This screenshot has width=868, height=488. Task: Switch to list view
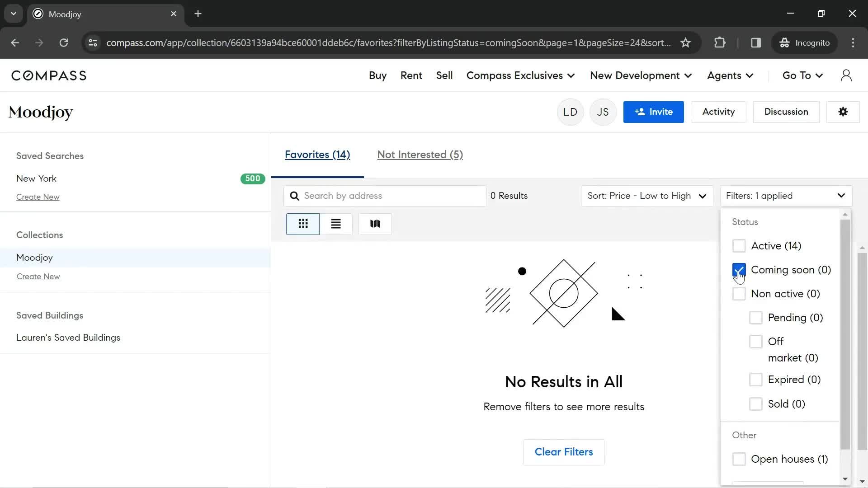(336, 224)
